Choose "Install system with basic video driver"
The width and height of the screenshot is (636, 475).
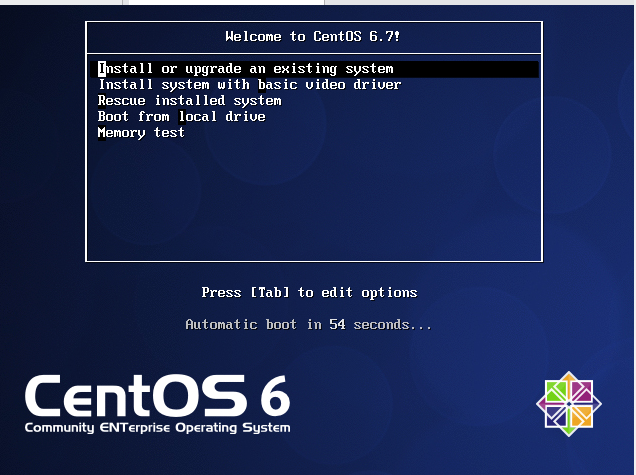coord(249,85)
